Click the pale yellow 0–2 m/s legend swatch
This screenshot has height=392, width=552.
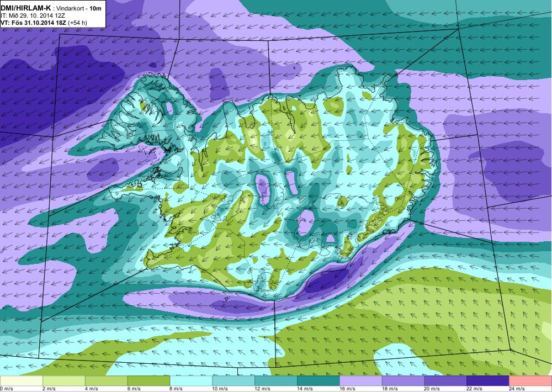pos(22,381)
